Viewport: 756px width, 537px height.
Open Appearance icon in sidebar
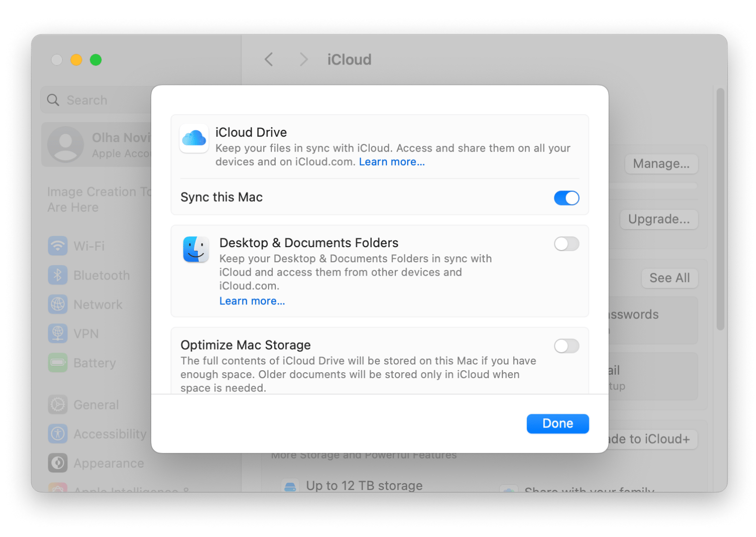click(x=58, y=463)
